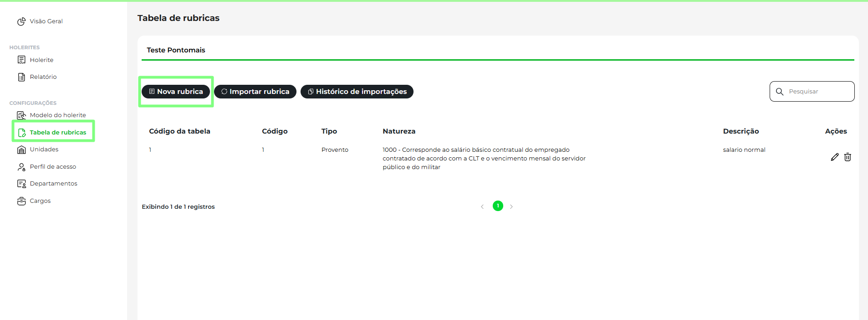The height and width of the screenshot is (320, 868).
Task: Go to the previous page arrow
Action: 482,206
